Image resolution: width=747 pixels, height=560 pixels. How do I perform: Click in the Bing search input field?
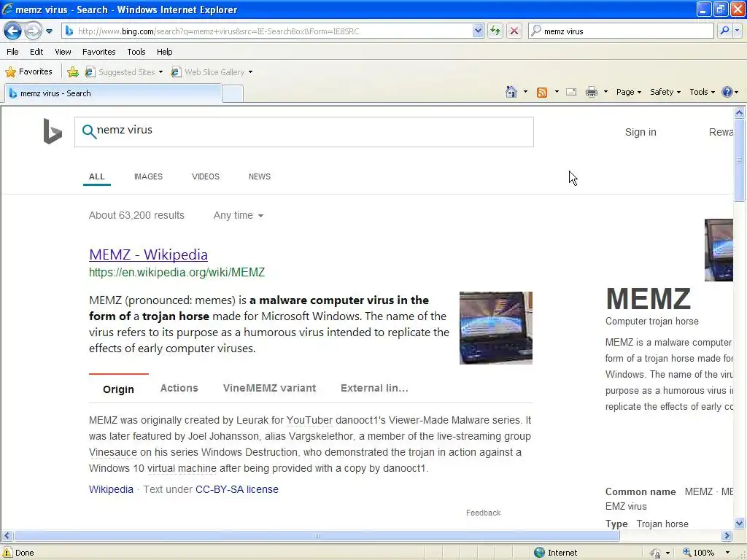[x=304, y=132]
